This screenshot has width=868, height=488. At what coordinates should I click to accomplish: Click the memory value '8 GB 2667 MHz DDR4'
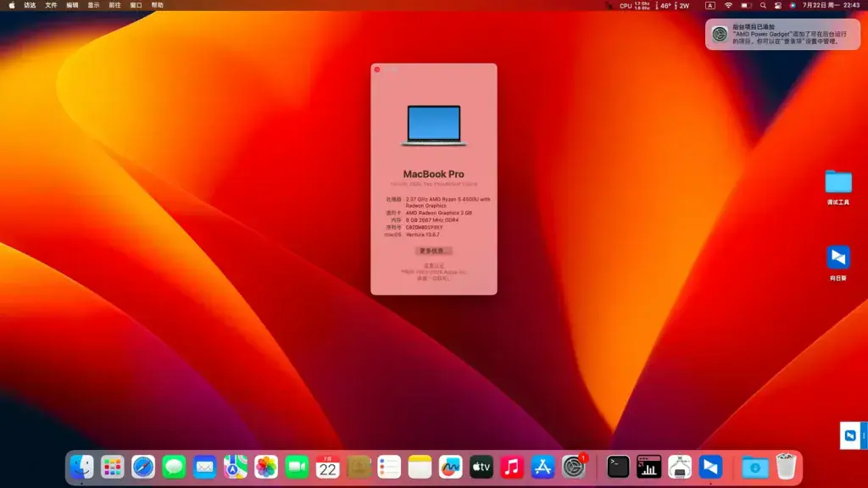432,219
